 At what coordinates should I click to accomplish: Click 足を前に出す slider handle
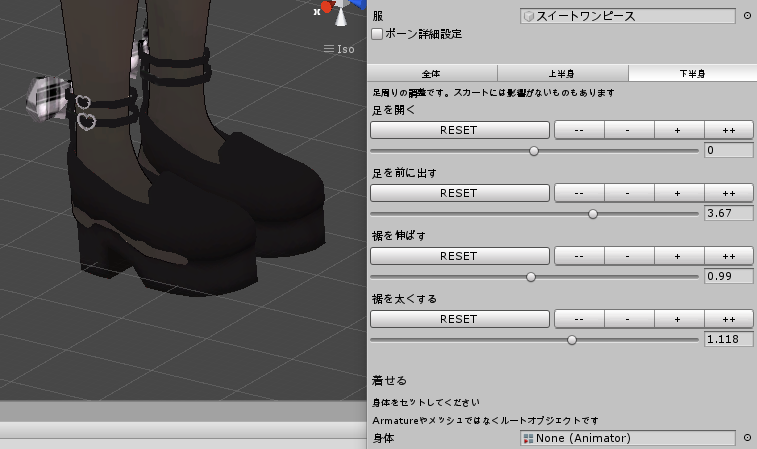[x=593, y=214]
